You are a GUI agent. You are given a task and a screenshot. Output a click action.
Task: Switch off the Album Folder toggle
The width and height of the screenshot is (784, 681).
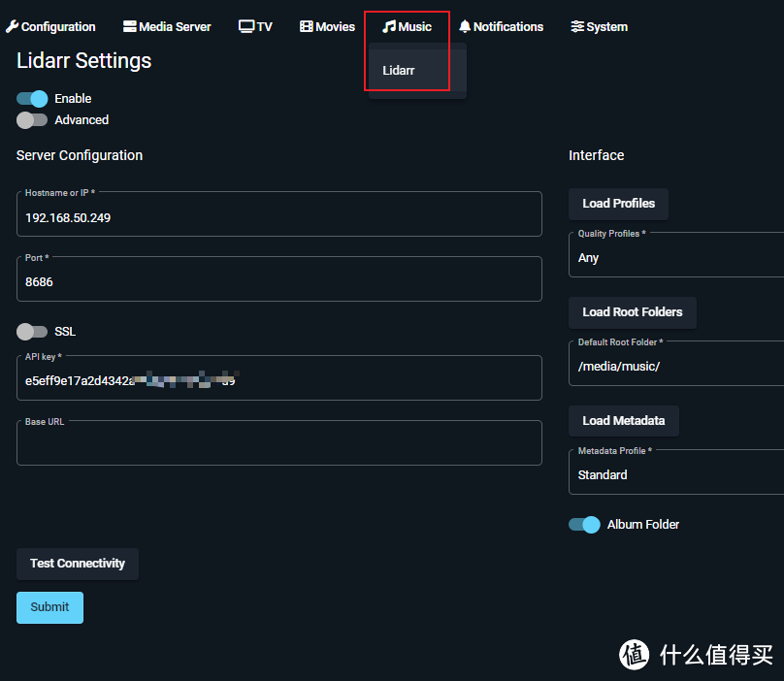pyautogui.click(x=584, y=525)
